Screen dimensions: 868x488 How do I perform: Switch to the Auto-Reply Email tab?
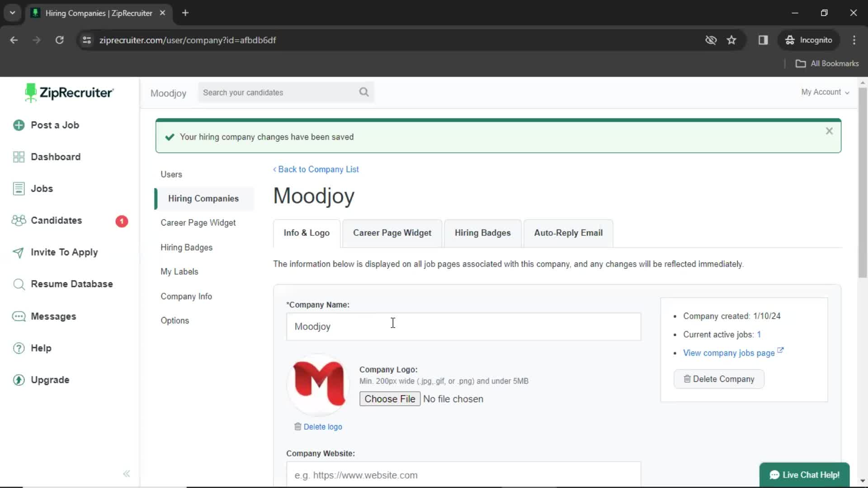(x=568, y=233)
